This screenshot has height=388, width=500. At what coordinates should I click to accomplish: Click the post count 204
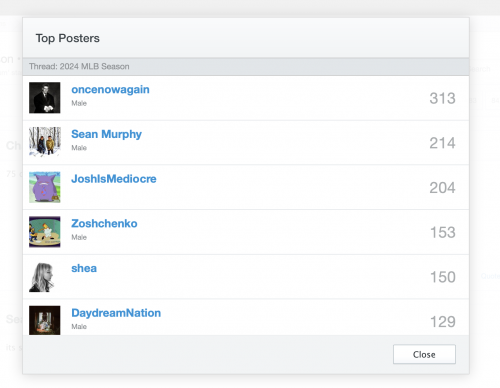click(x=442, y=188)
